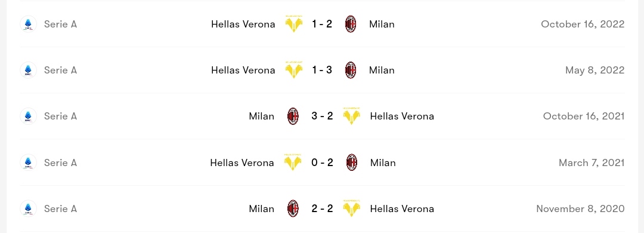This screenshot has height=233, width=644.
Task: Open the 1 - 3 score result
Action: coord(322,70)
